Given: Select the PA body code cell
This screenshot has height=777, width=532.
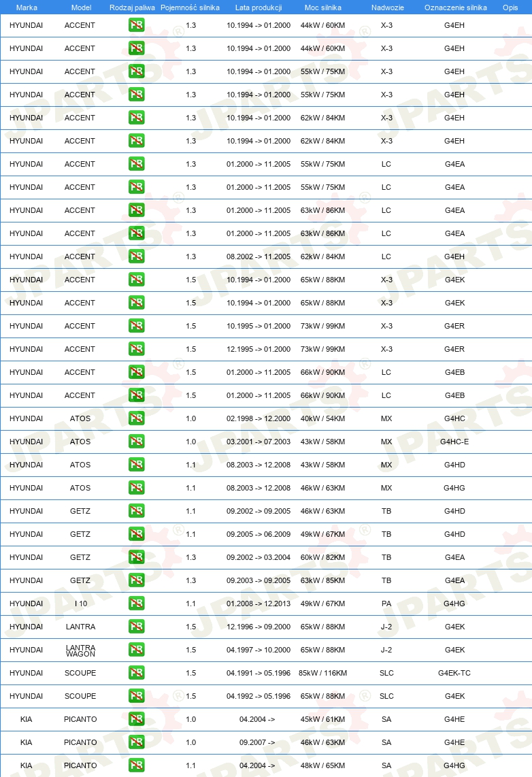Looking at the screenshot, I should [386, 604].
